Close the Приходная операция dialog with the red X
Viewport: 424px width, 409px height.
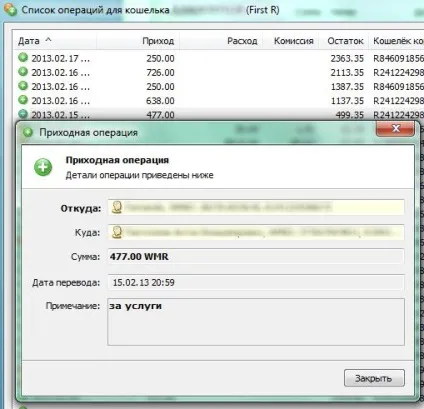[396, 128]
